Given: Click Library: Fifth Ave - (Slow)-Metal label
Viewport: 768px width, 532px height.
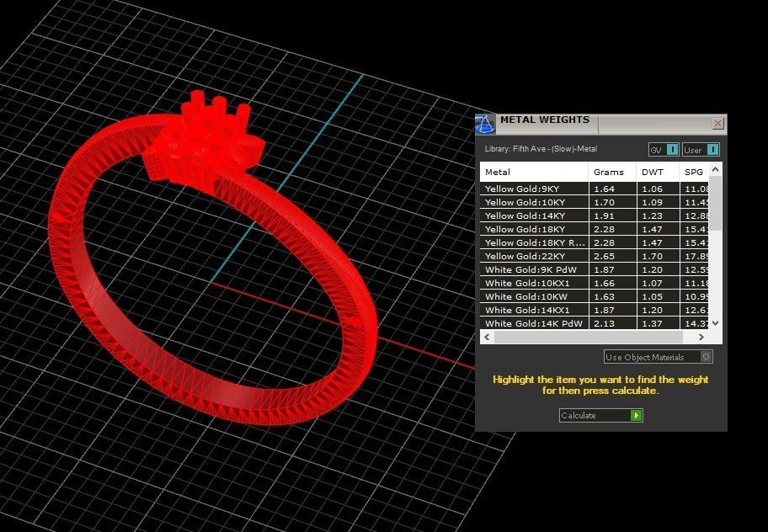Looking at the screenshot, I should 541,149.
